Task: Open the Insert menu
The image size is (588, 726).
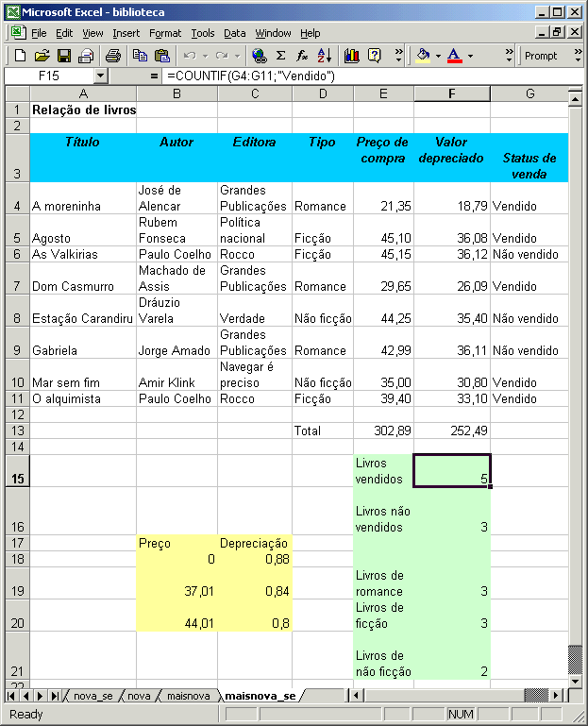Action: click(x=126, y=33)
